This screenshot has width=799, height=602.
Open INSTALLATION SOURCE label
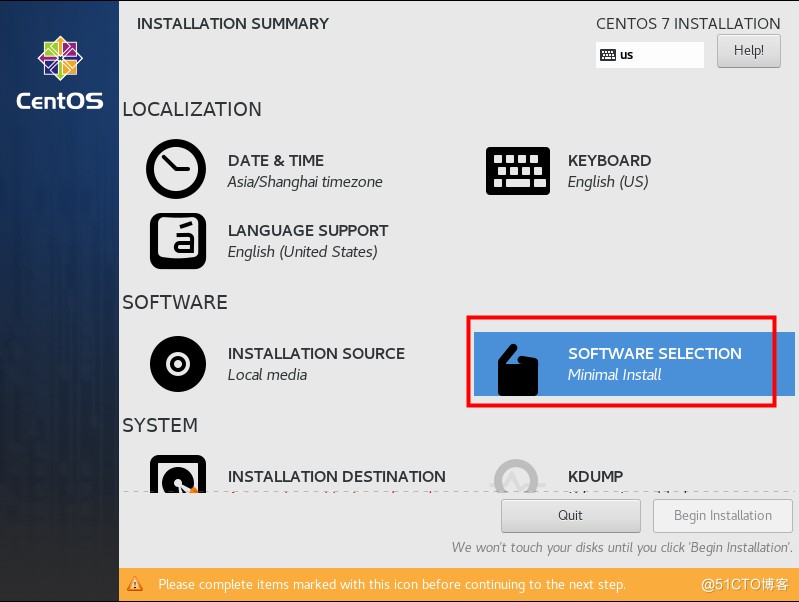(x=316, y=353)
